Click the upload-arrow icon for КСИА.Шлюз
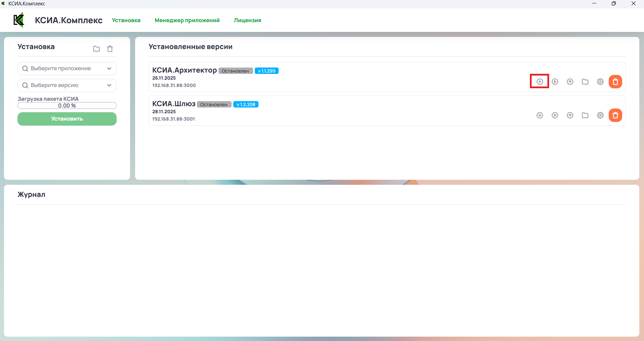This screenshot has width=644, height=341. coord(570,115)
